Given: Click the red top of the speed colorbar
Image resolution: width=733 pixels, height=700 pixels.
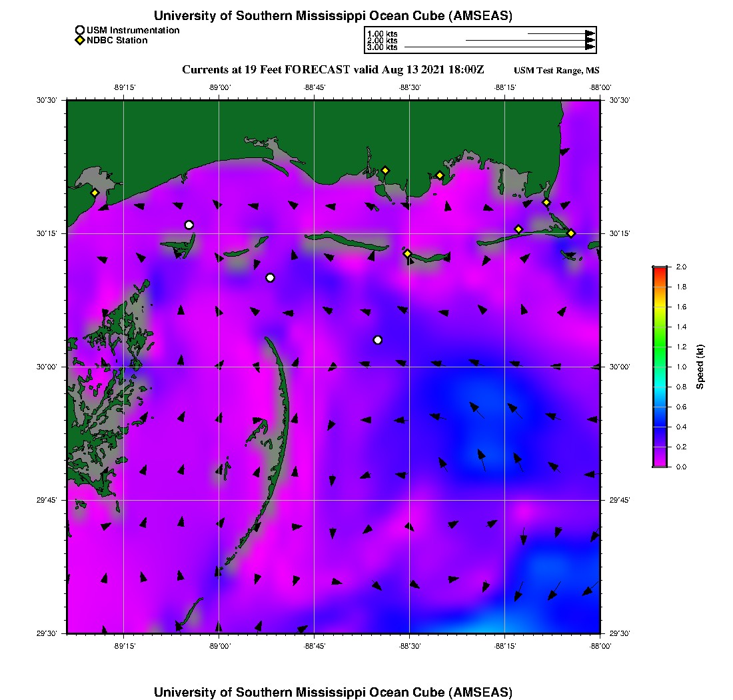Looking at the screenshot, I should pos(660,269).
